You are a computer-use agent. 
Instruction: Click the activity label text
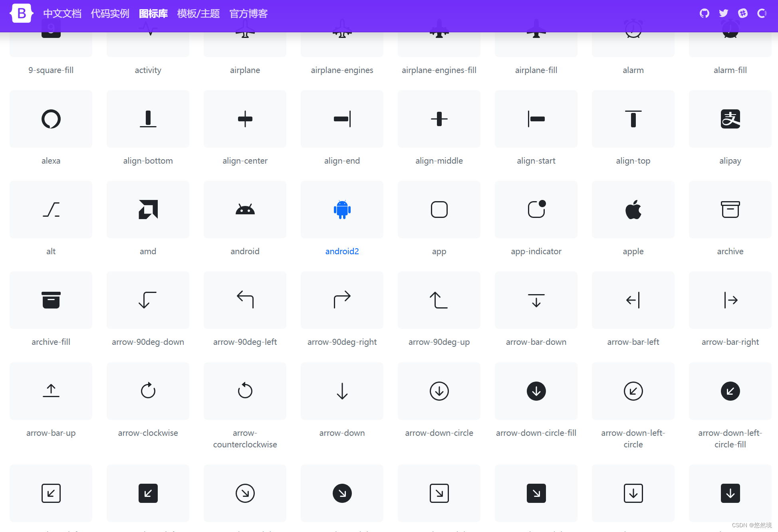click(148, 70)
